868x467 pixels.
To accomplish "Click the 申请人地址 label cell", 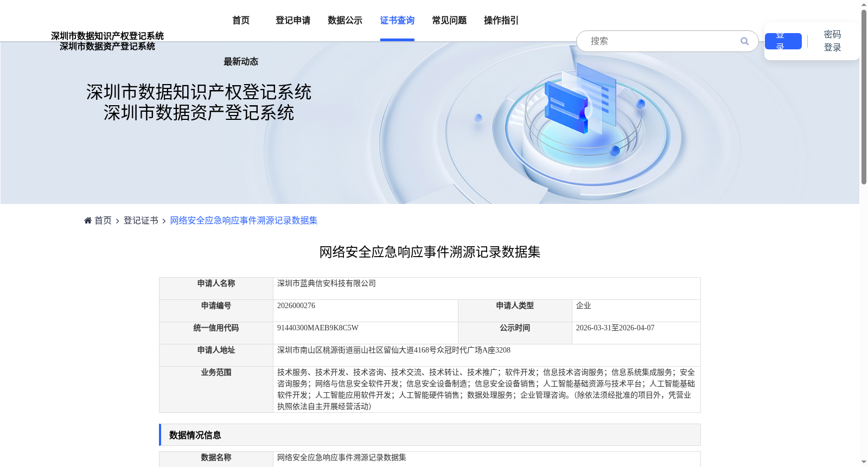I will pyautogui.click(x=216, y=355).
